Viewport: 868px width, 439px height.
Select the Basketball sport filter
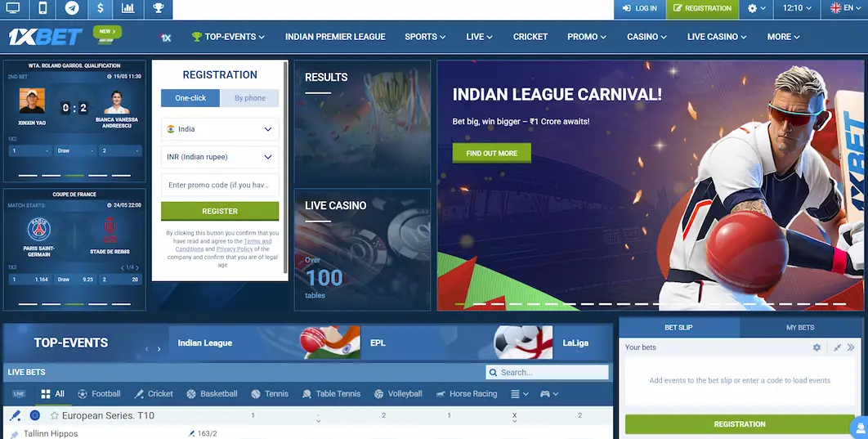[x=212, y=393]
